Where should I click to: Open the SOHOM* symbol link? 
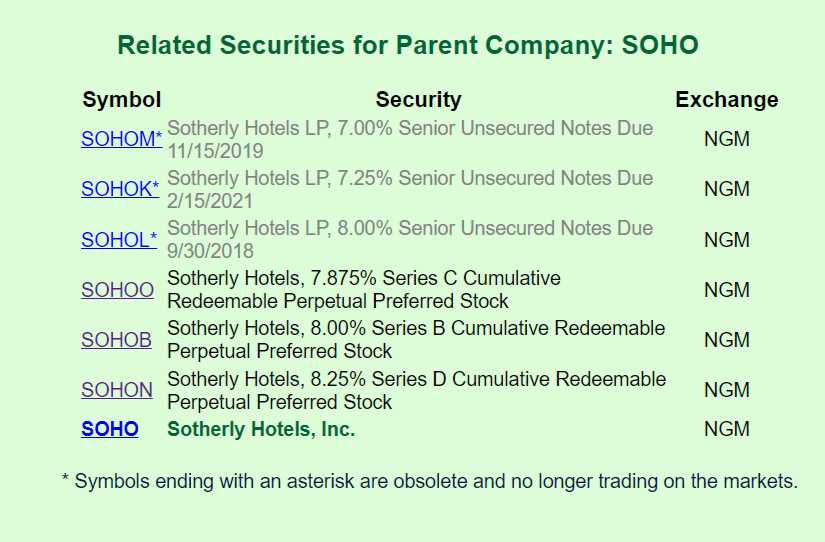(121, 140)
